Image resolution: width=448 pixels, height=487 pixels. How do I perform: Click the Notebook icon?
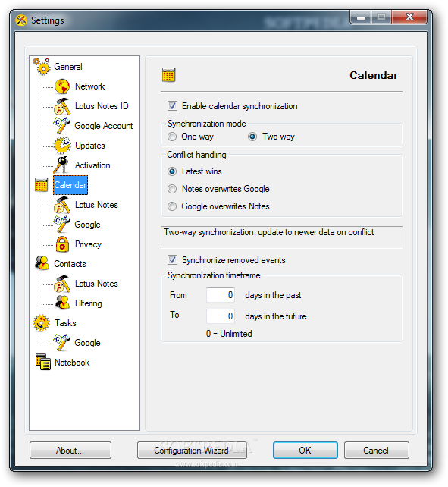click(43, 362)
